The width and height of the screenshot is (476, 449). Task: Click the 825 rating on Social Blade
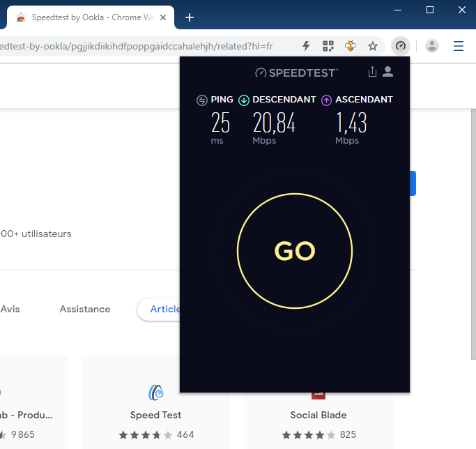(x=348, y=434)
